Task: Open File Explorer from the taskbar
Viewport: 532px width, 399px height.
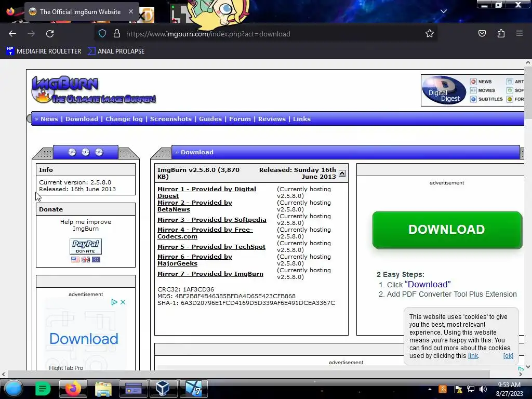Action: (x=103, y=389)
